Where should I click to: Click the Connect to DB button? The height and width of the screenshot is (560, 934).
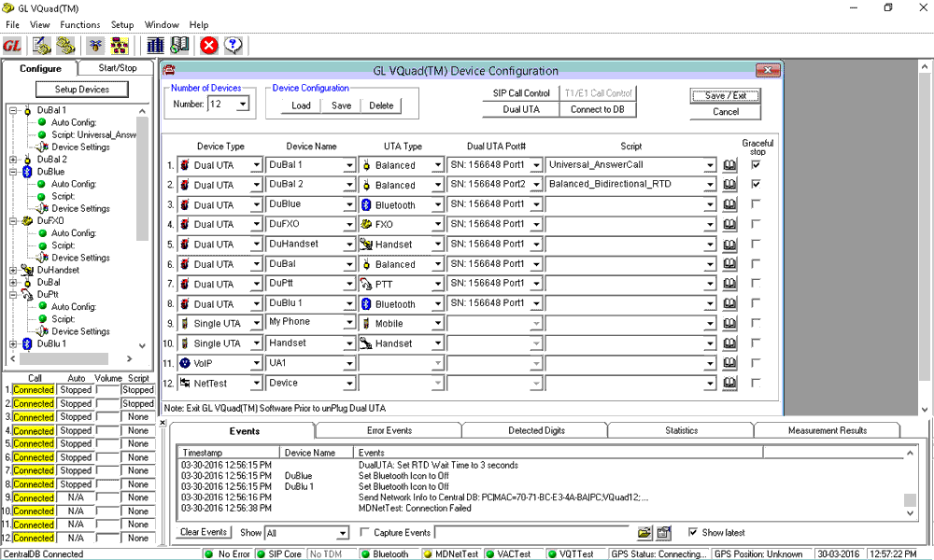coord(598,109)
